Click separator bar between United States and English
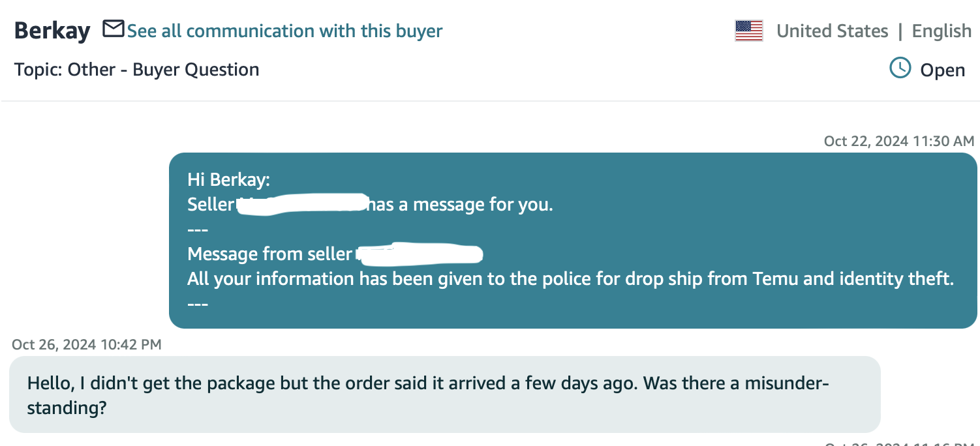 coord(900,31)
